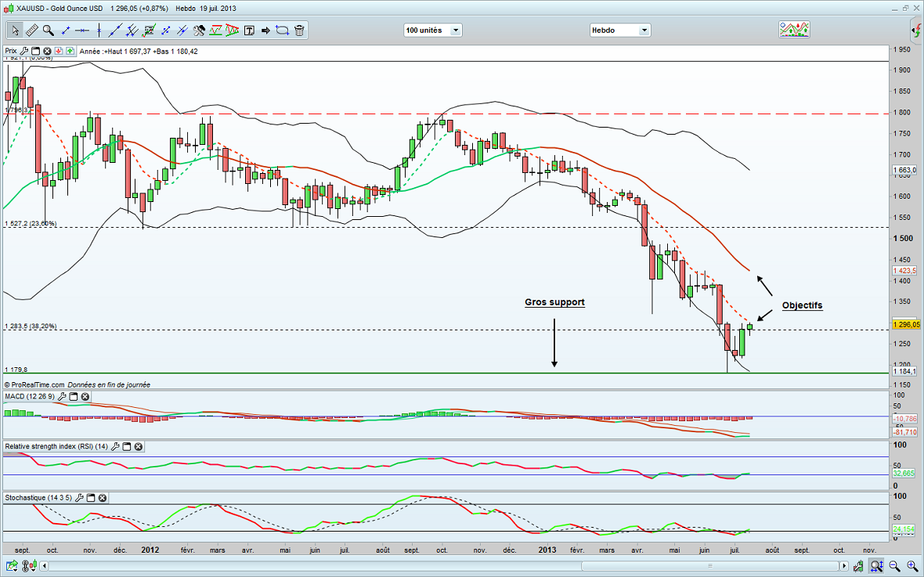Select the arrow drawing tool
This screenshot has width=924, height=577.
tap(265, 31)
